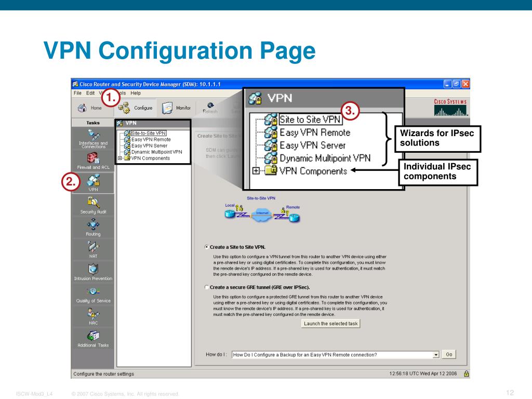The height and width of the screenshot is (399, 532).
Task: Click the Individual IPsec components label
Action: pos(438,171)
